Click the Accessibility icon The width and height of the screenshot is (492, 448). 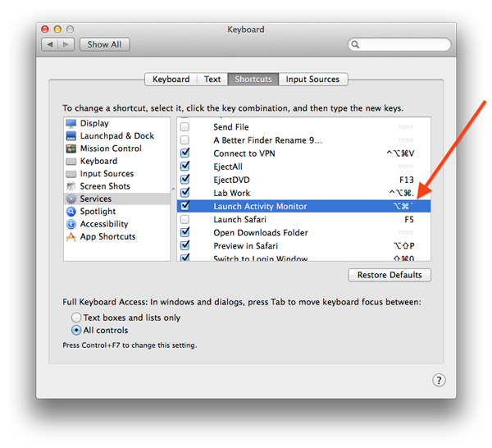click(x=71, y=224)
